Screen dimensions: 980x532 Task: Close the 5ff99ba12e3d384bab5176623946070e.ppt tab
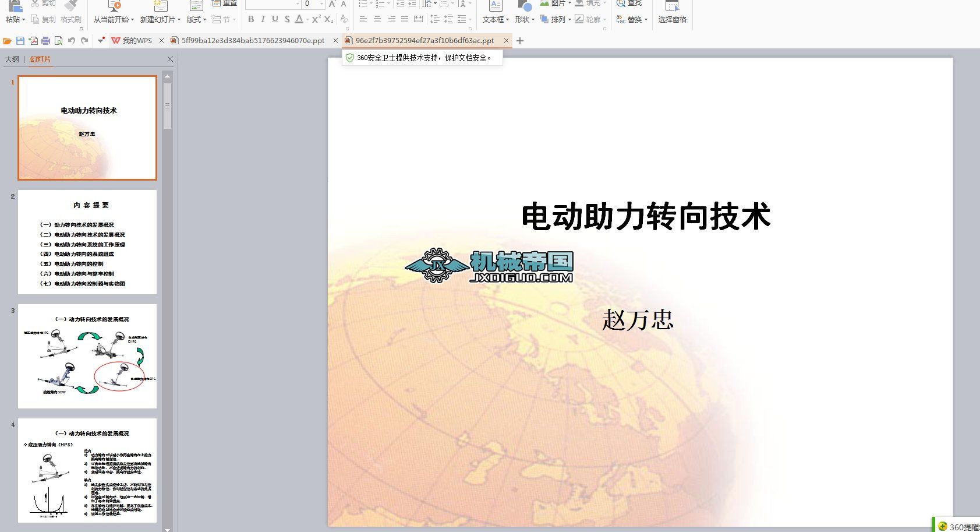[335, 41]
